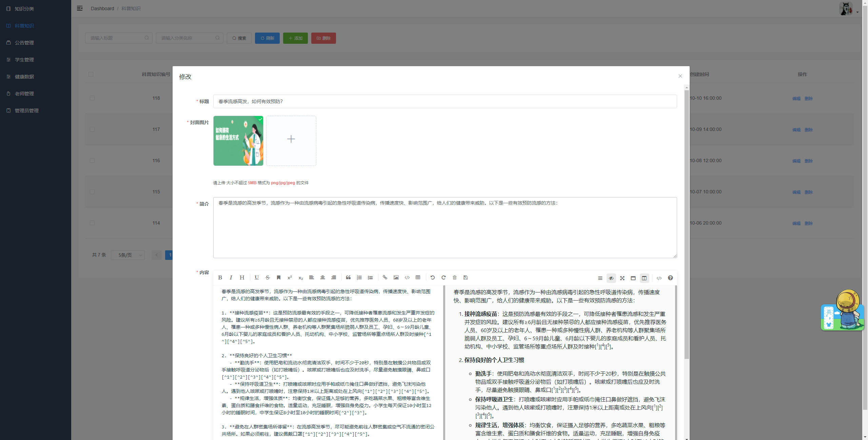Viewport: 868px width, 440px height.
Task: Open 学生管理 in the sidebar menu
Action: coord(36,59)
